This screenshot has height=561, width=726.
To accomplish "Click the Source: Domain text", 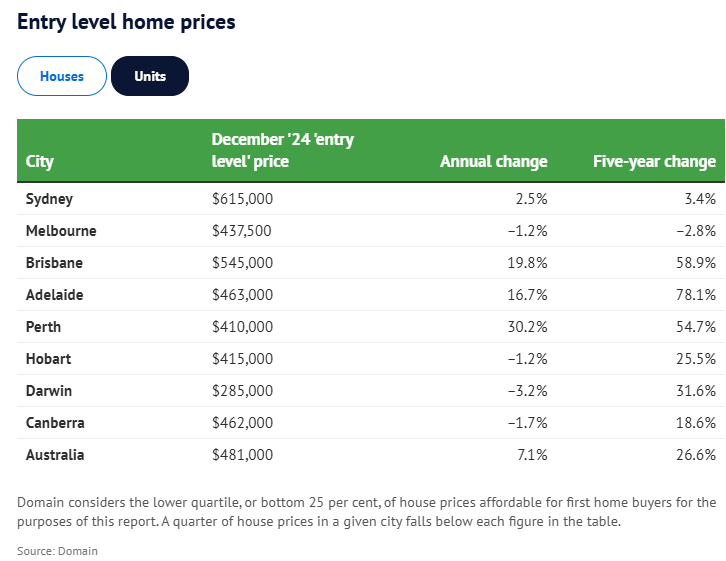I will click(x=57, y=551).
